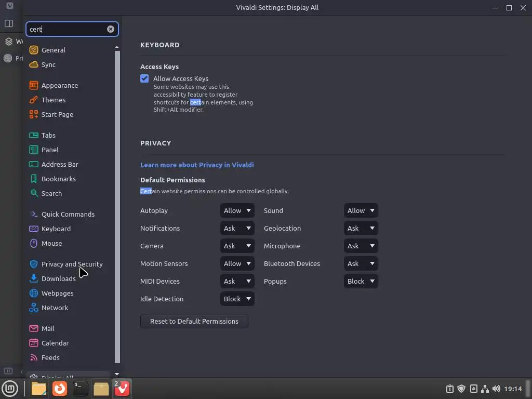Viewport: 532px width, 399px height.
Task: Open the volume control in tray
Action: [496, 389]
